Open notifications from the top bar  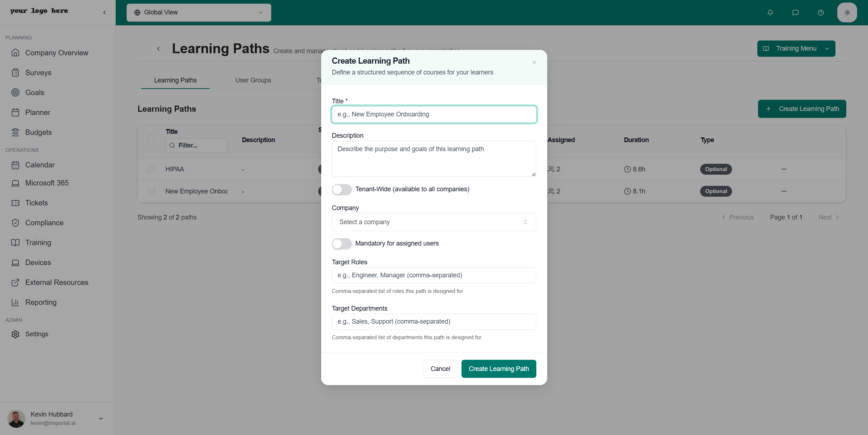click(770, 12)
